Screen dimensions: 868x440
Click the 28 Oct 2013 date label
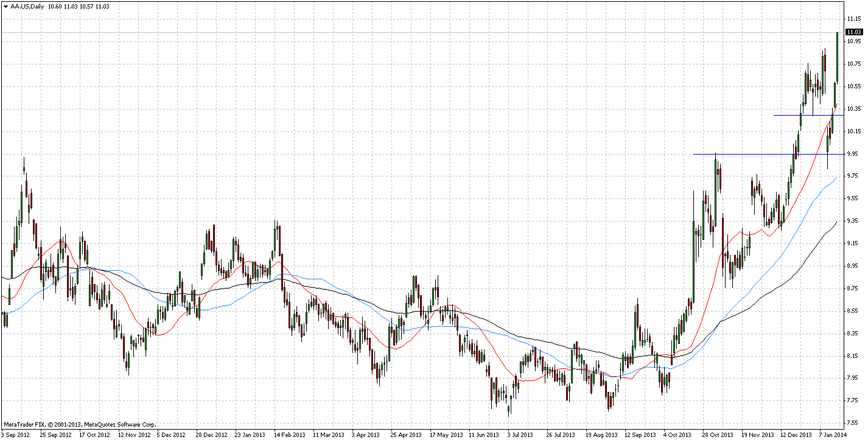pos(717,435)
